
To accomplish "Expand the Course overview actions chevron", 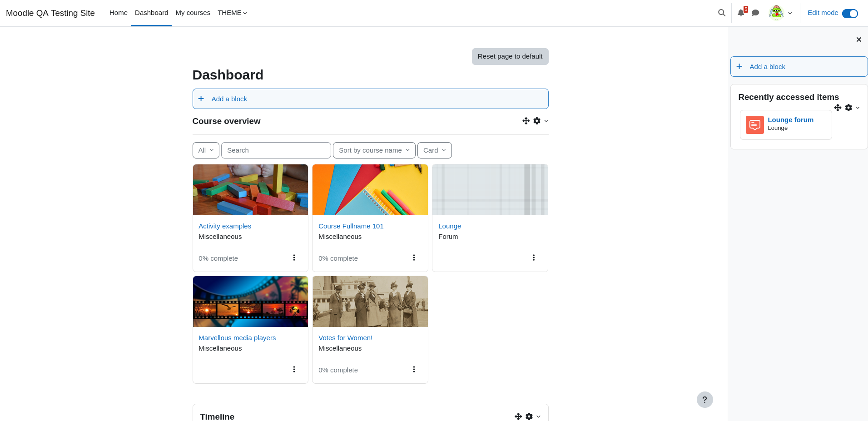I will tap(546, 121).
